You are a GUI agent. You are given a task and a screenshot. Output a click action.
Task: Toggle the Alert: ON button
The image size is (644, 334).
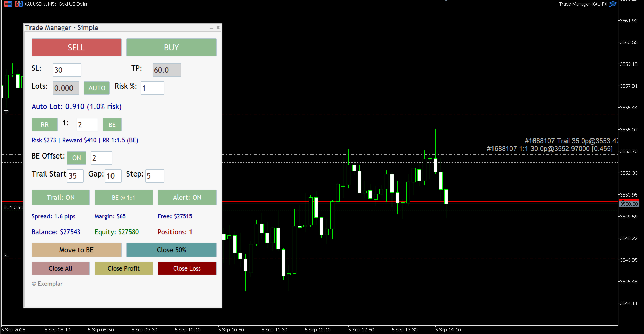click(x=187, y=197)
